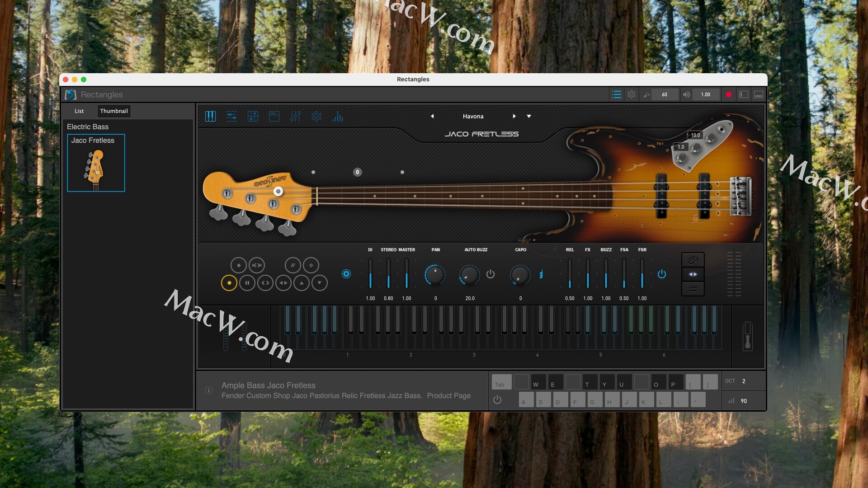Select the hollow diamond articulation button
Screen dimensions: 868x488
click(311, 265)
